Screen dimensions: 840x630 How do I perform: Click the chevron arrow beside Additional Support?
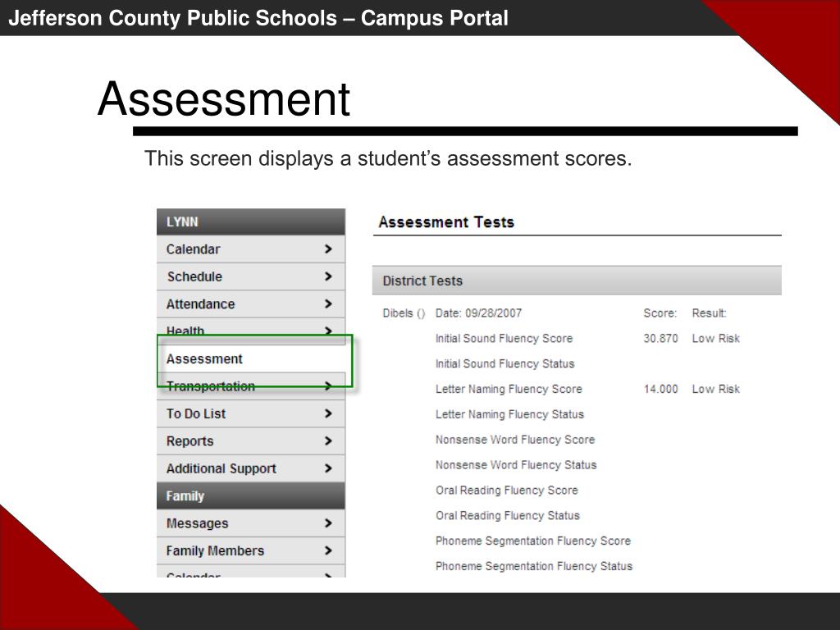pos(328,468)
